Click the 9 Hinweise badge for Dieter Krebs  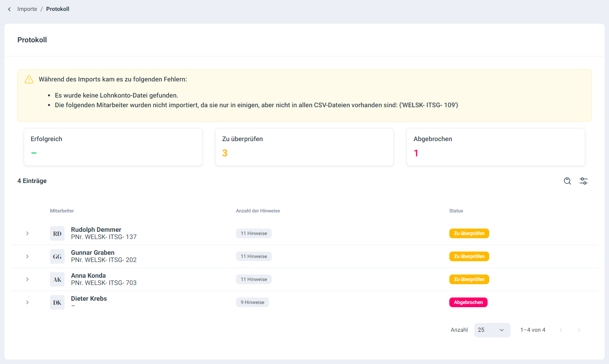click(252, 302)
